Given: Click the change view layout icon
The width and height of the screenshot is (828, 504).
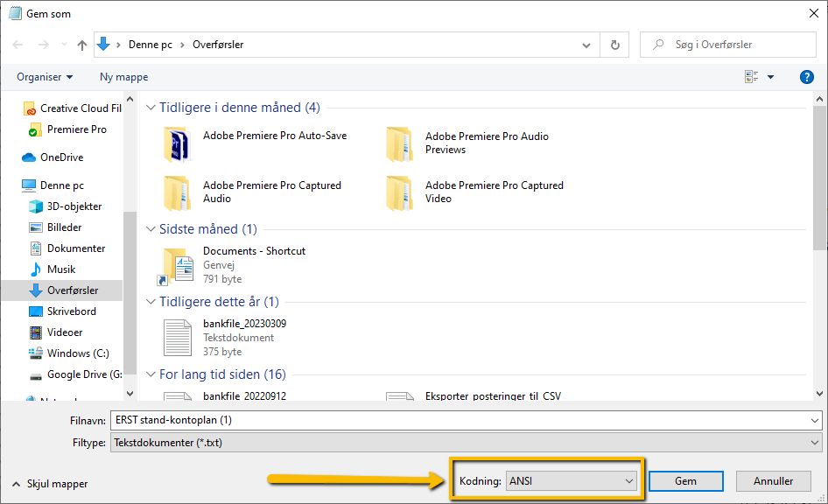Looking at the screenshot, I should coord(752,77).
